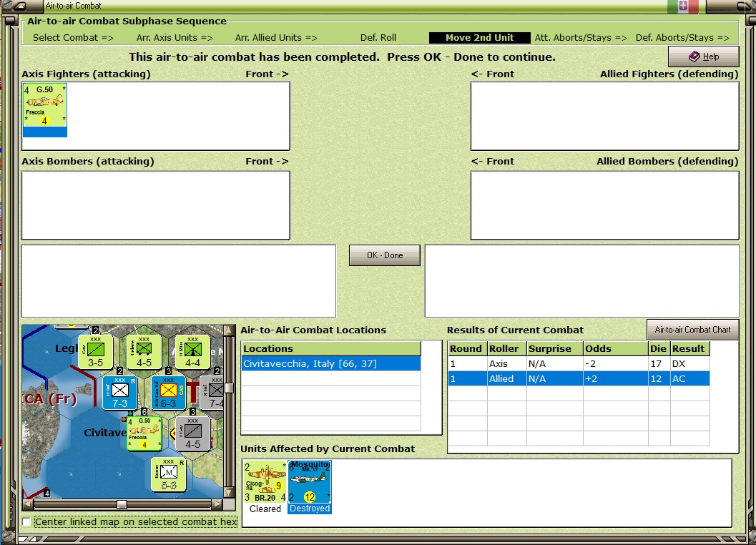Select the Axis round 1 result row

pyautogui.click(x=579, y=363)
